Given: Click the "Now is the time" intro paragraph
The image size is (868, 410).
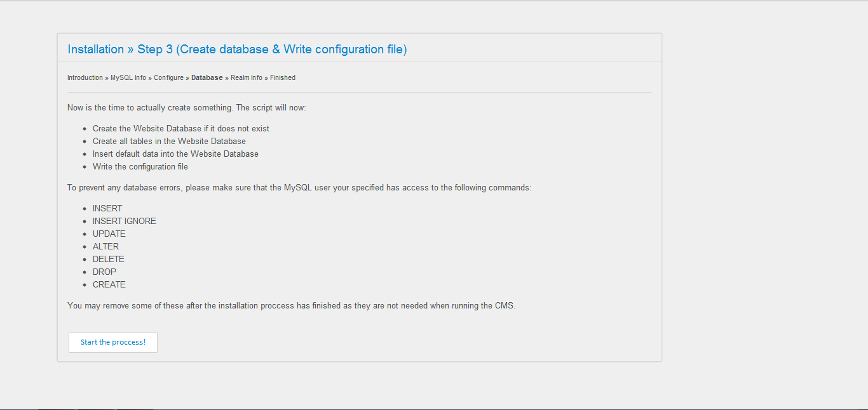Looking at the screenshot, I should point(187,108).
